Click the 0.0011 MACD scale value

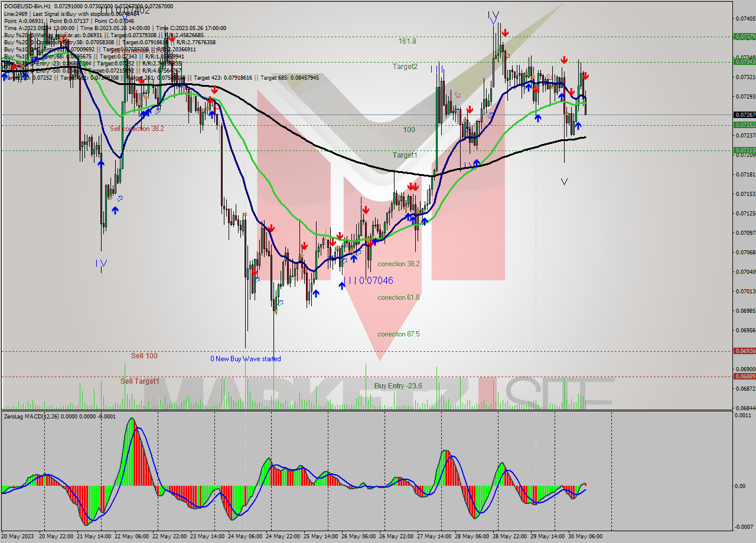[743, 416]
